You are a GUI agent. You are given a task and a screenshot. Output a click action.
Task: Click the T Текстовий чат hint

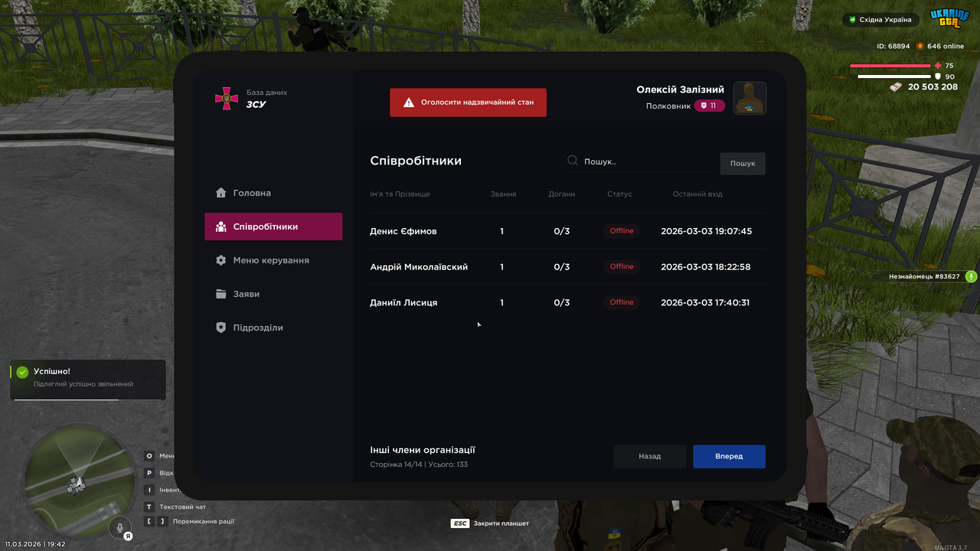pos(175,507)
